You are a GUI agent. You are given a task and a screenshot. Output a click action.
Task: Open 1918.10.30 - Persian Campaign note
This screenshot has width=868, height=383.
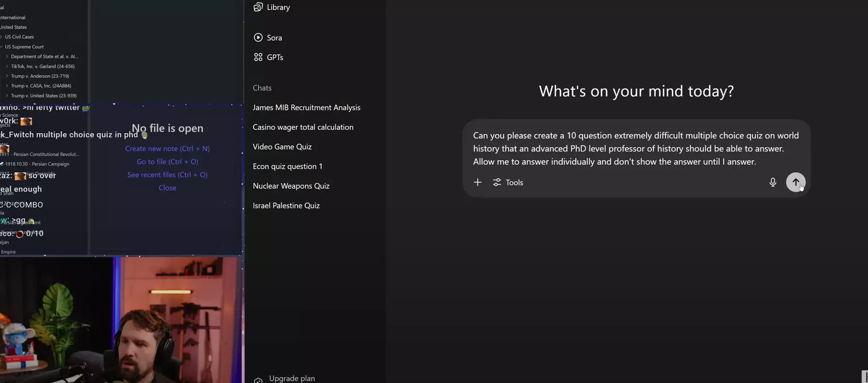(37, 164)
